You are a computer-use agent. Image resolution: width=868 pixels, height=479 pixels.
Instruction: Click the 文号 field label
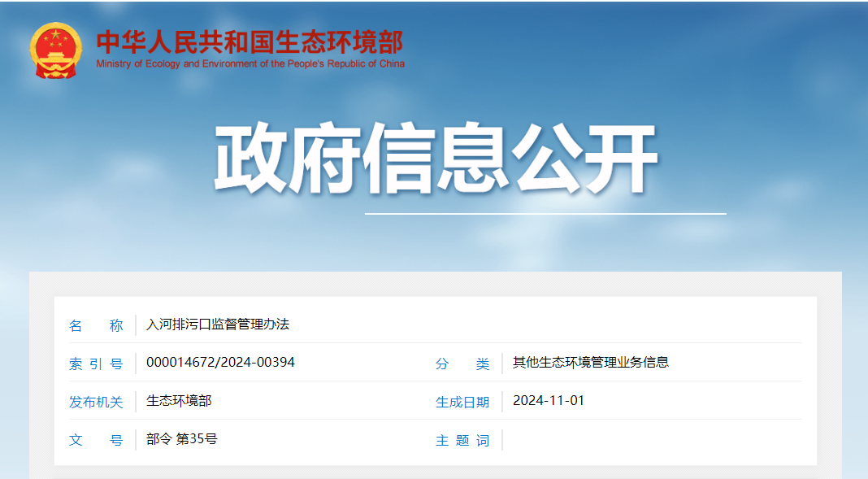[x=96, y=440]
